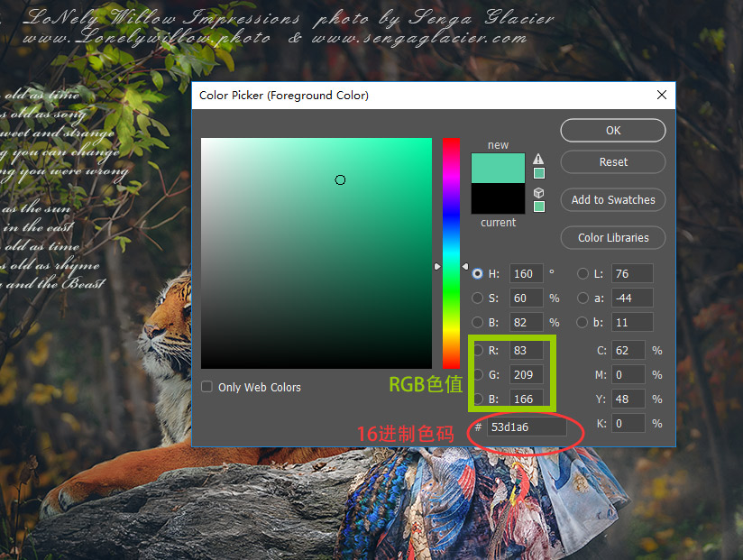Select the R red radio button
The image size is (743, 560).
[477, 350]
